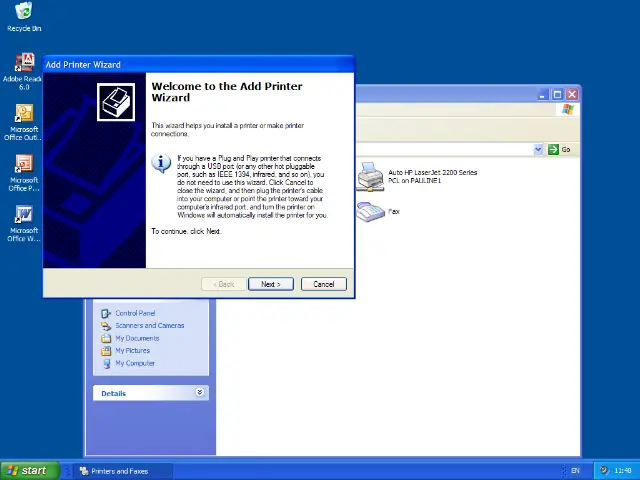Open the Scanners and Cameras link

150,325
